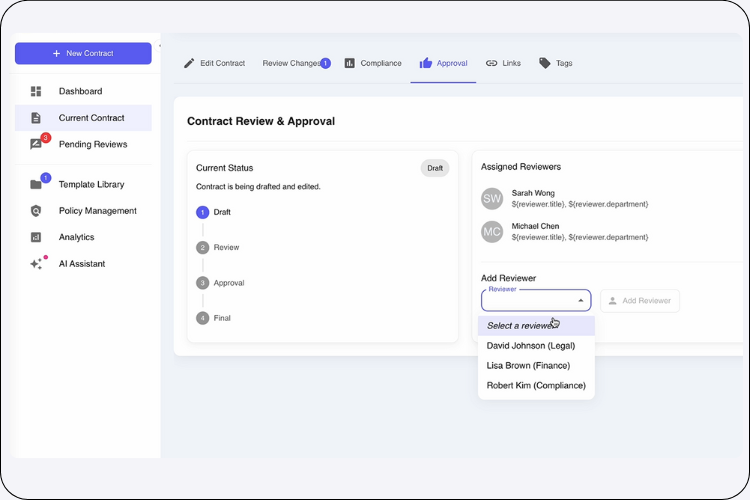Click the Analytics chart icon

coord(36,237)
